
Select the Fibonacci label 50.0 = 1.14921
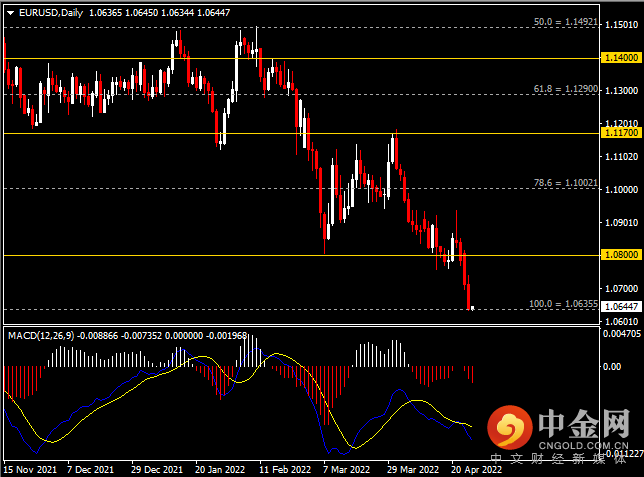[566, 22]
